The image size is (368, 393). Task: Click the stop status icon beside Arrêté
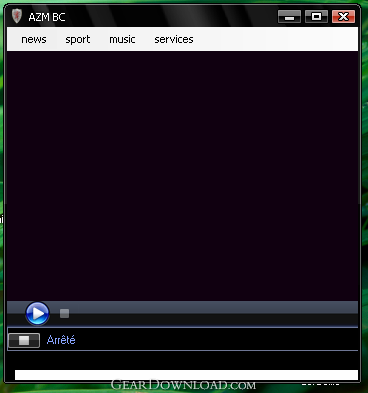click(x=24, y=340)
